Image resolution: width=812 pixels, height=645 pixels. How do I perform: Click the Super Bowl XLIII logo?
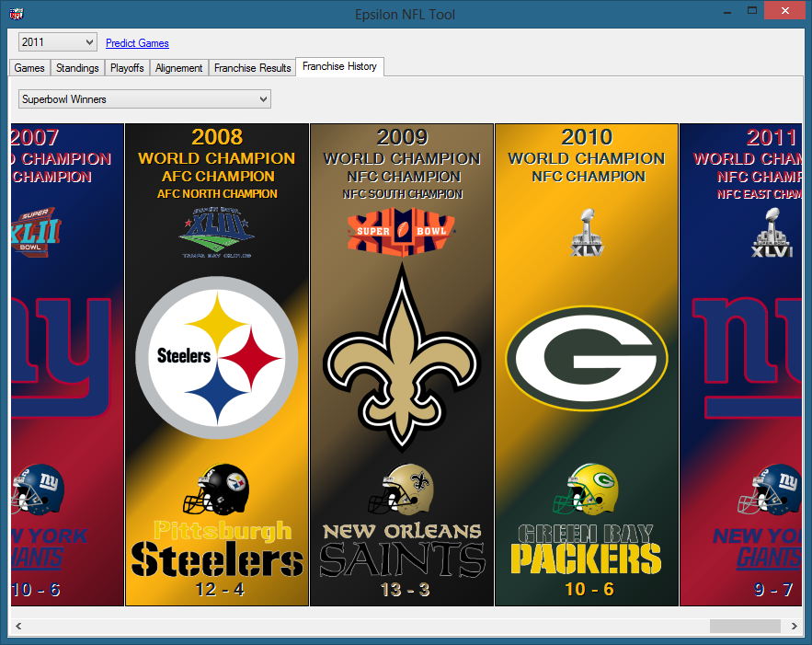[x=216, y=233]
